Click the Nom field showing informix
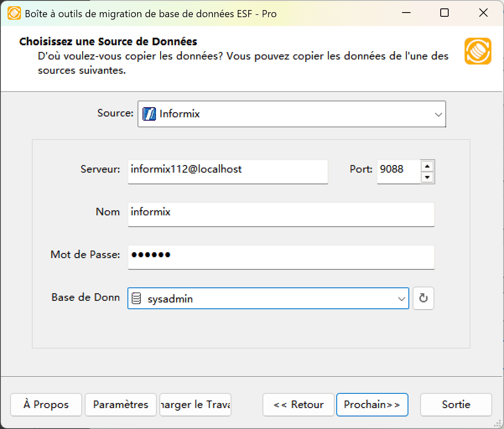Viewport: 504px width, 429px height. pos(281,214)
